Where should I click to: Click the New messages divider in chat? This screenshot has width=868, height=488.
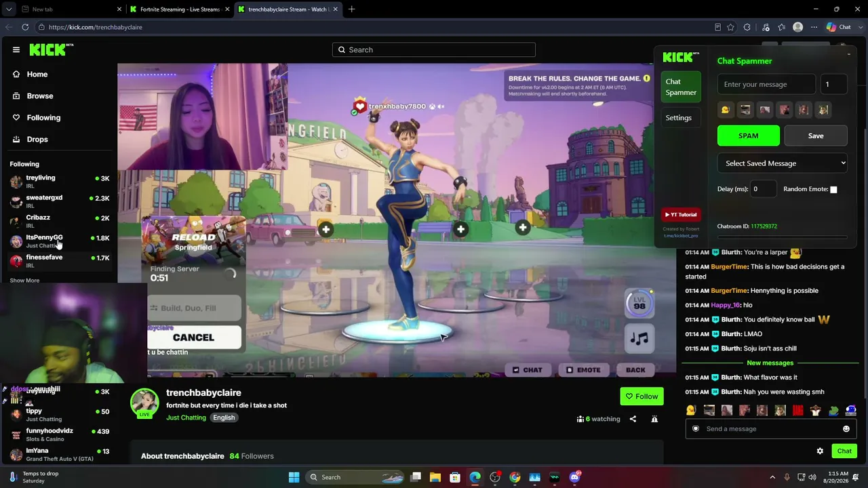coord(770,363)
